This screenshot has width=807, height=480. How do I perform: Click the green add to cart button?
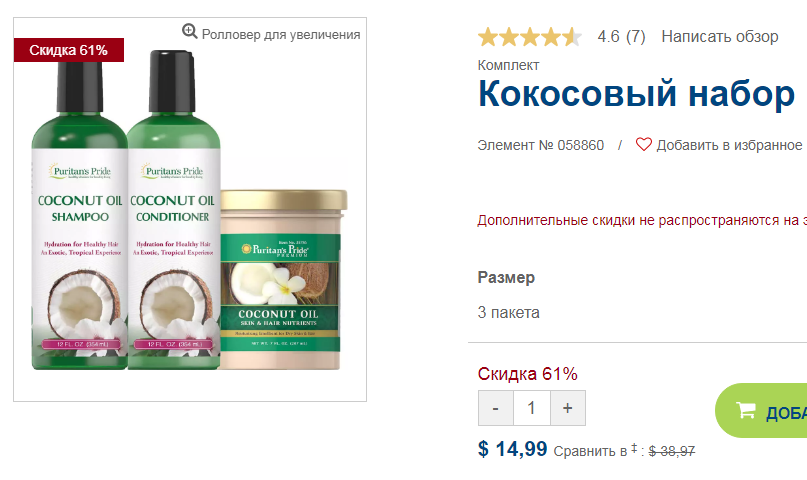pyautogui.click(x=761, y=411)
